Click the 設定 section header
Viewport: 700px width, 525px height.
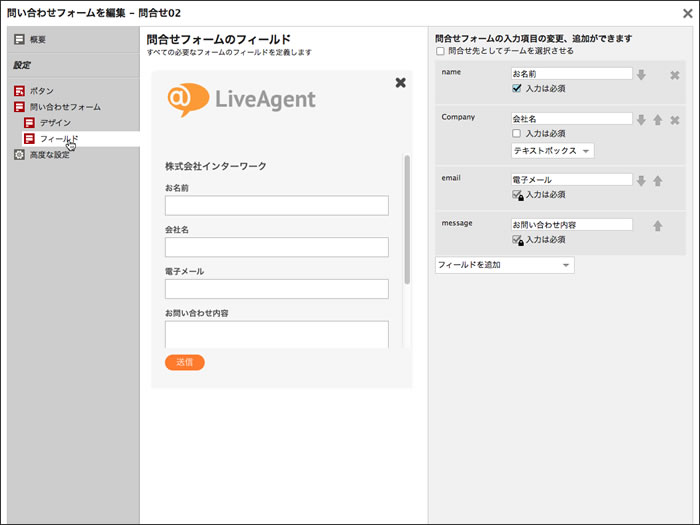pos(21,65)
